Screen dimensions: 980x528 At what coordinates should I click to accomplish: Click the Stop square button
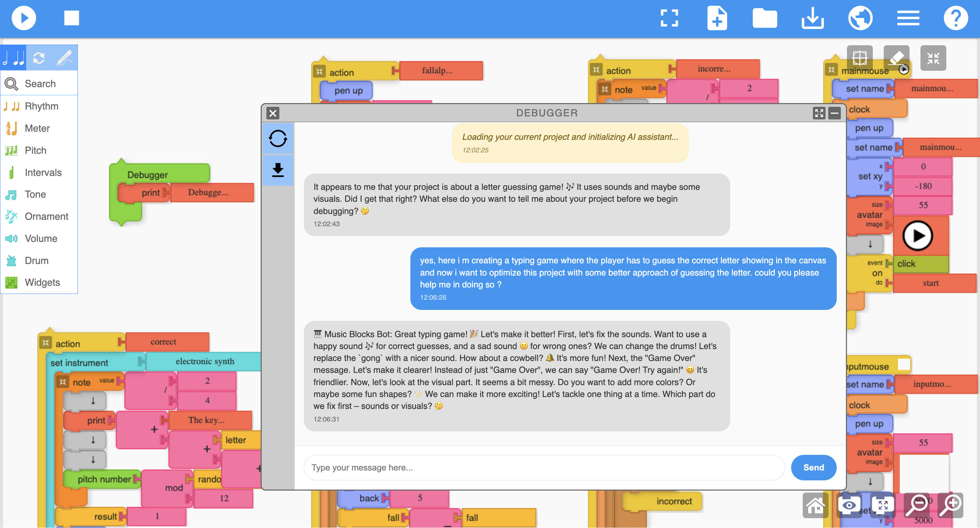(71, 18)
